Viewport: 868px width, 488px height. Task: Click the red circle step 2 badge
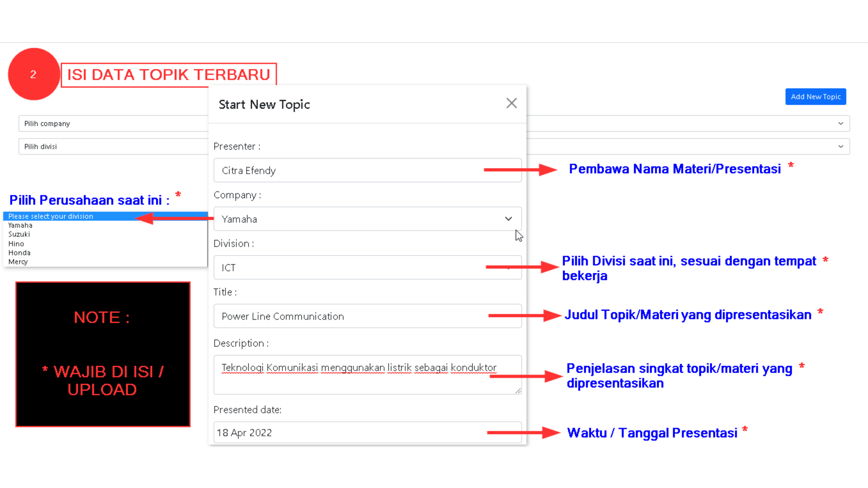coord(34,74)
